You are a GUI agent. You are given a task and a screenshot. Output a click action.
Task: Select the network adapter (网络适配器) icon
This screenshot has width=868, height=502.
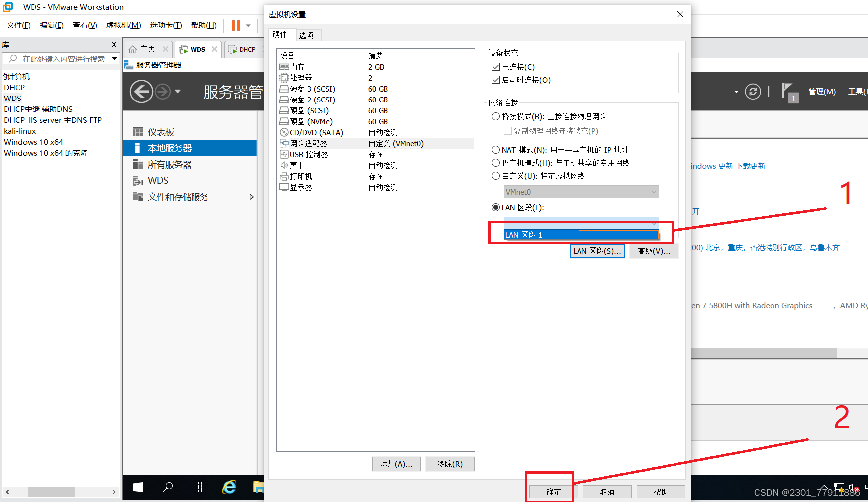click(x=284, y=143)
